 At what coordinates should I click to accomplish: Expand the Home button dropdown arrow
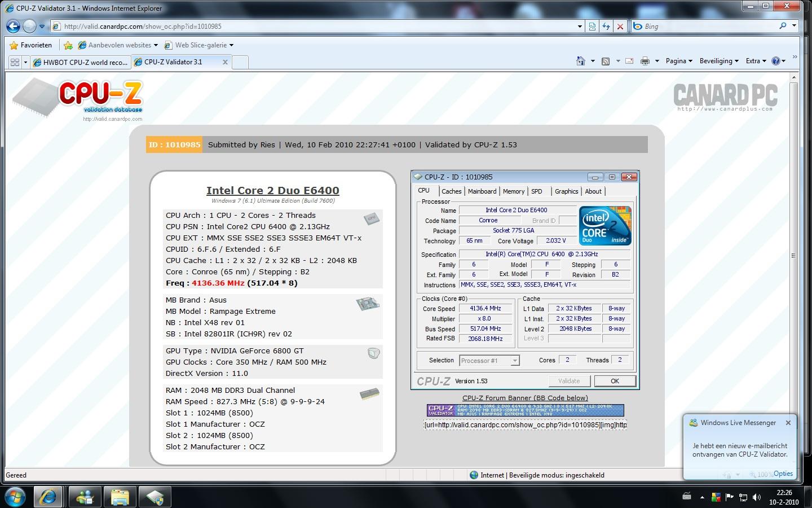coord(593,61)
